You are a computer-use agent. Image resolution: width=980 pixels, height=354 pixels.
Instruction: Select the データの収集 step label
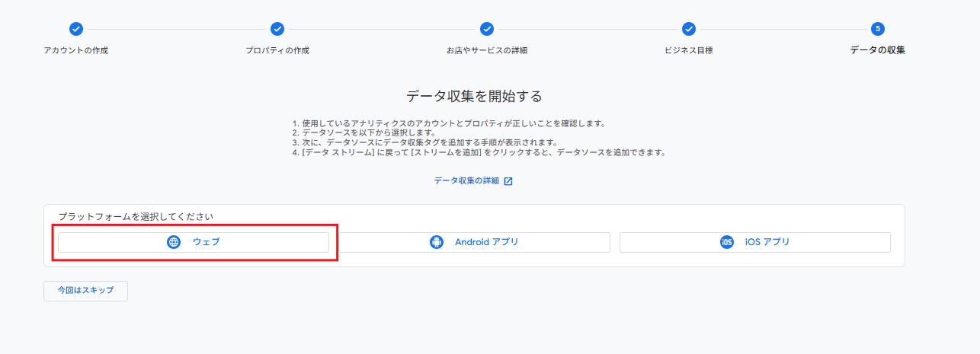pos(878,51)
